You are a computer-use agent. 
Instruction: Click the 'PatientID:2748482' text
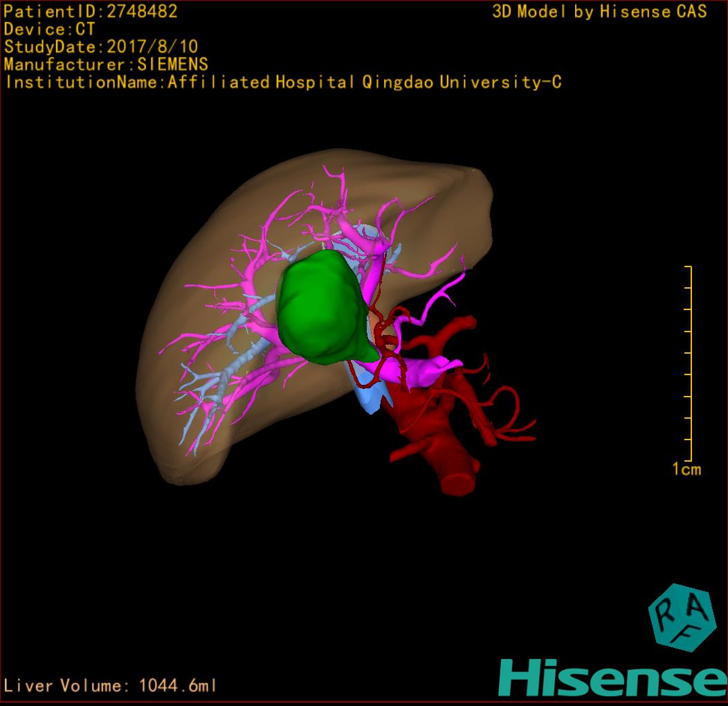pyautogui.click(x=91, y=11)
